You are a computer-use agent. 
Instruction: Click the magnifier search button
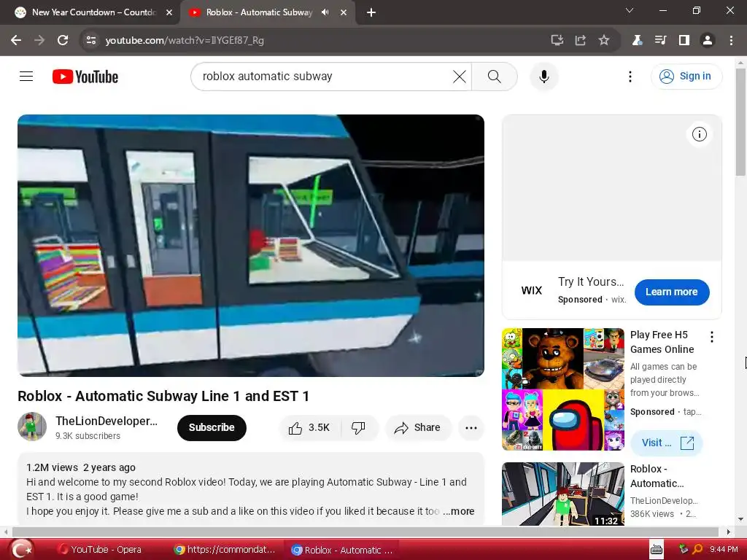pos(495,76)
